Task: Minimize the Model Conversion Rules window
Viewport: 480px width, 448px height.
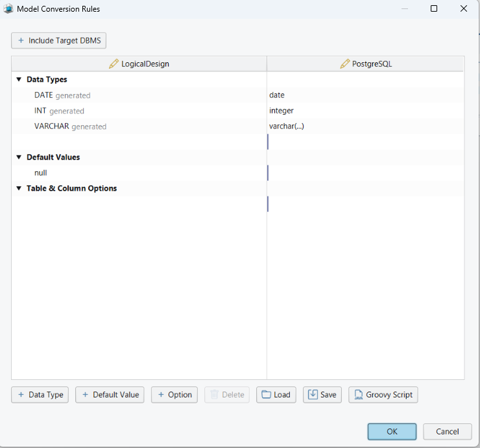Action: pos(405,8)
